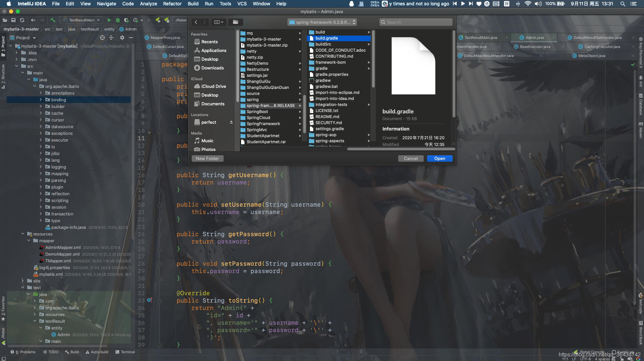Open the Maven tool window
Screen dimensions: 644x361
[641, 130]
